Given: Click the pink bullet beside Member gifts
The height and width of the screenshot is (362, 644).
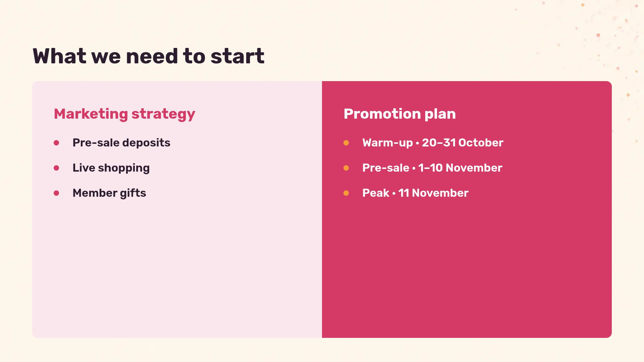Looking at the screenshot, I should coord(56,193).
